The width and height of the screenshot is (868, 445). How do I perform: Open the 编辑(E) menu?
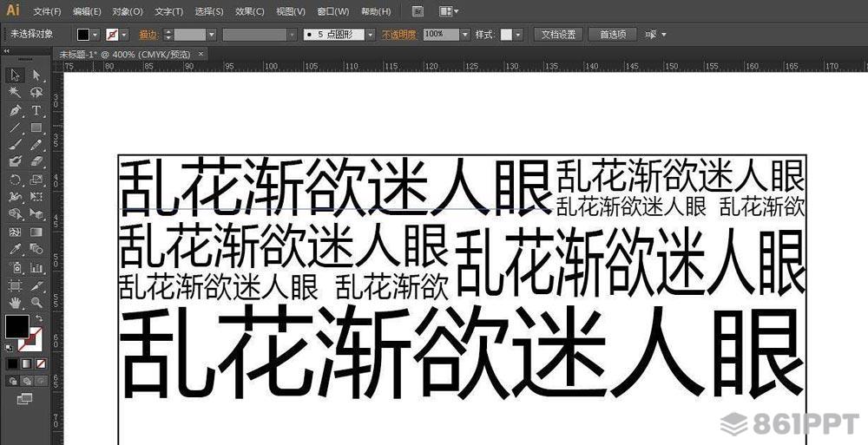[88, 11]
